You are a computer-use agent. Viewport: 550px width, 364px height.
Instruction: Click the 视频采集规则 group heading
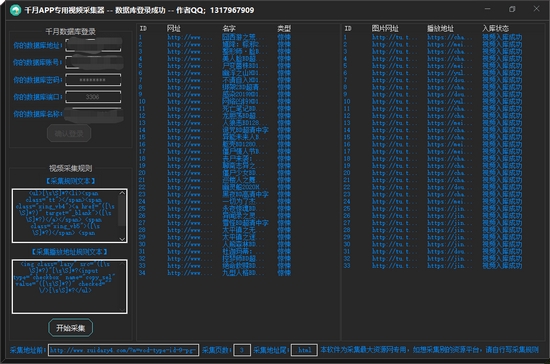(71, 168)
